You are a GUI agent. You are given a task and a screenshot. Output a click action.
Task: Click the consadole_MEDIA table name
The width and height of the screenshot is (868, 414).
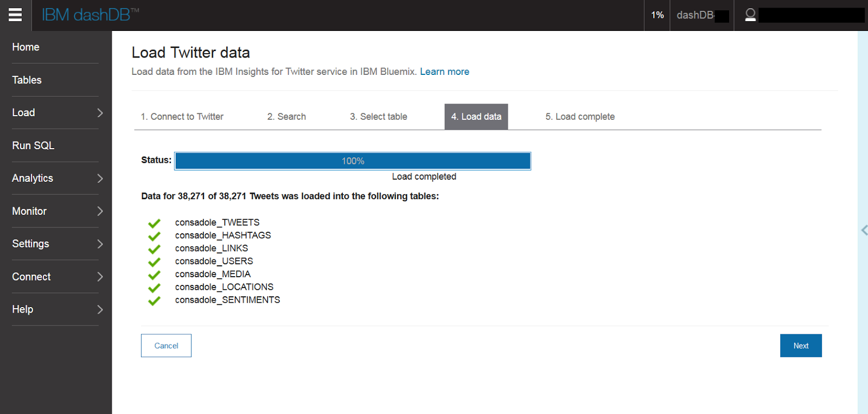click(213, 274)
